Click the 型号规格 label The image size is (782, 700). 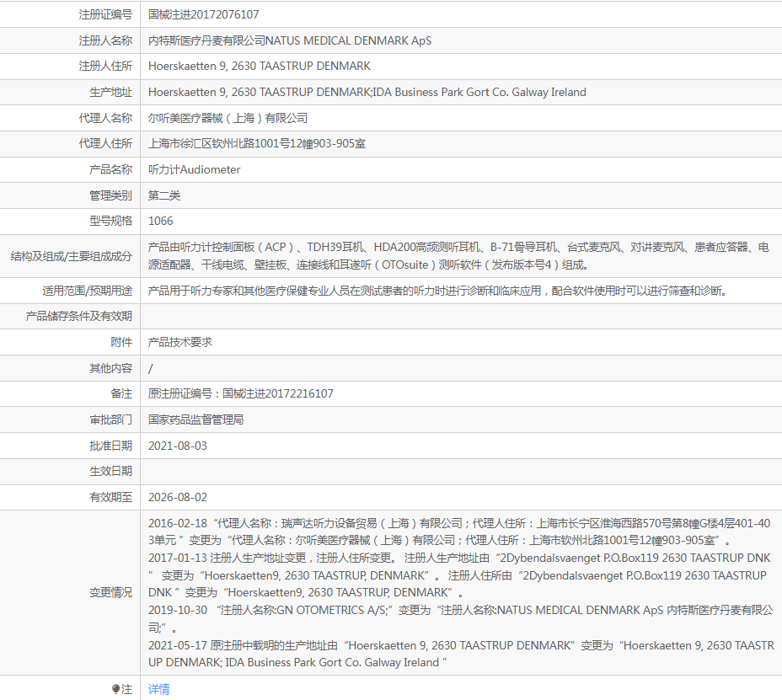[x=110, y=221]
